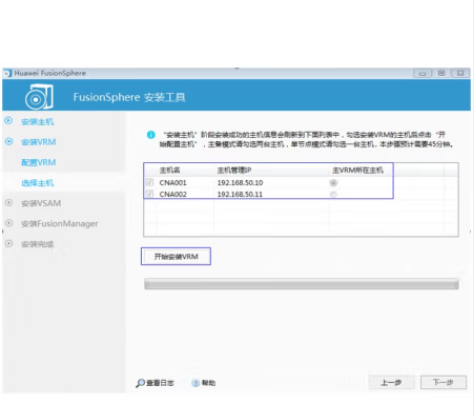Click the arrow icon beside 安装VRM

tap(9, 141)
